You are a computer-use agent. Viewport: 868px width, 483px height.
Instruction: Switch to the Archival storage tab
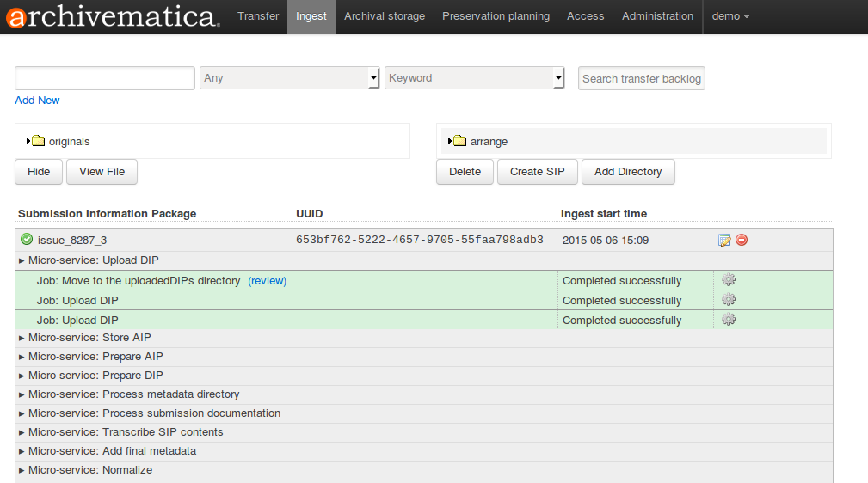(385, 16)
